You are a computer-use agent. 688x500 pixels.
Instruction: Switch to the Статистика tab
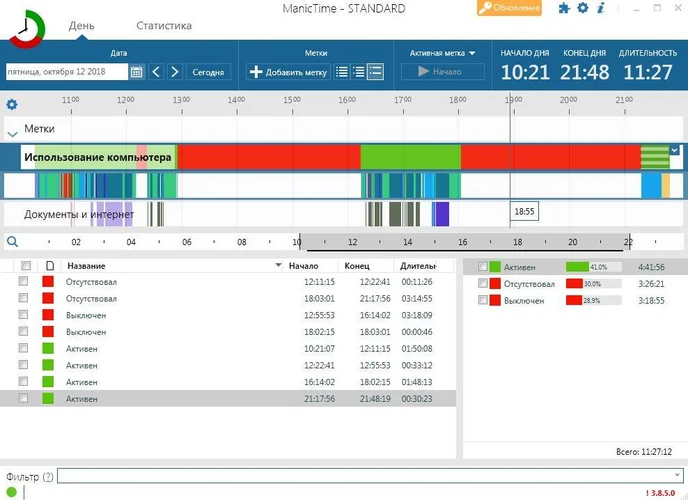164,25
